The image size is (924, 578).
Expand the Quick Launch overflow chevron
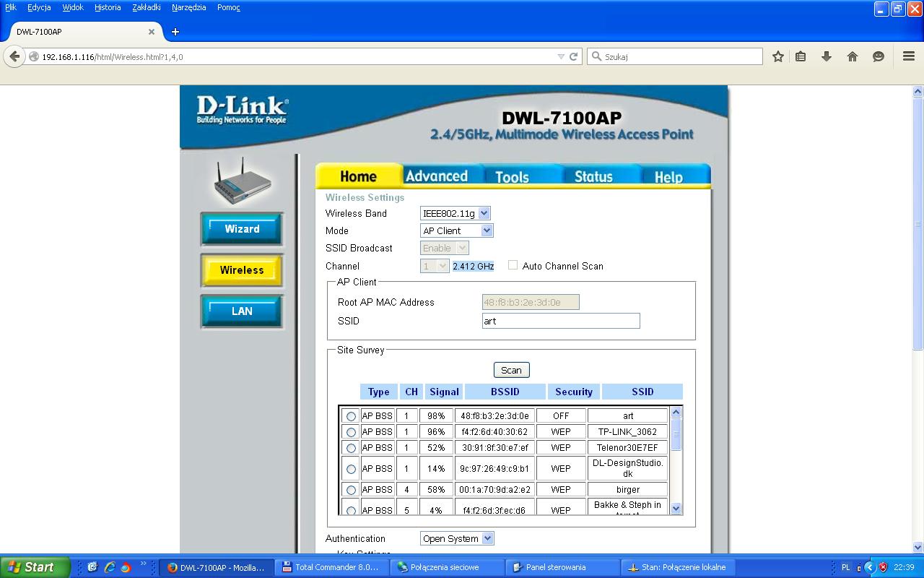[x=143, y=564]
